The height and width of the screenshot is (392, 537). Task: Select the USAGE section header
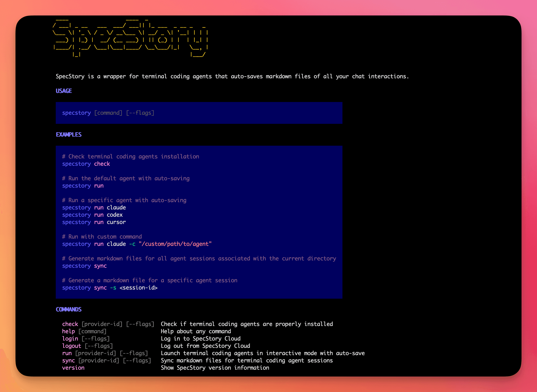[63, 91]
